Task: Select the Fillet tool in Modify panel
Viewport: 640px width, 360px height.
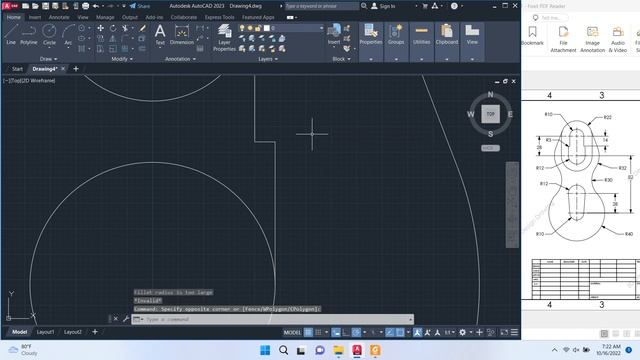Action: pos(125,39)
